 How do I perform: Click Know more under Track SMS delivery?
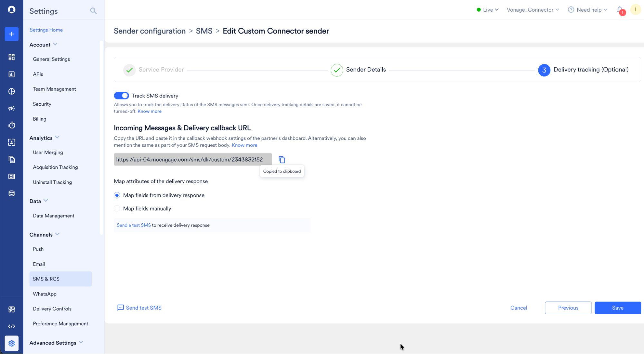[x=149, y=111]
